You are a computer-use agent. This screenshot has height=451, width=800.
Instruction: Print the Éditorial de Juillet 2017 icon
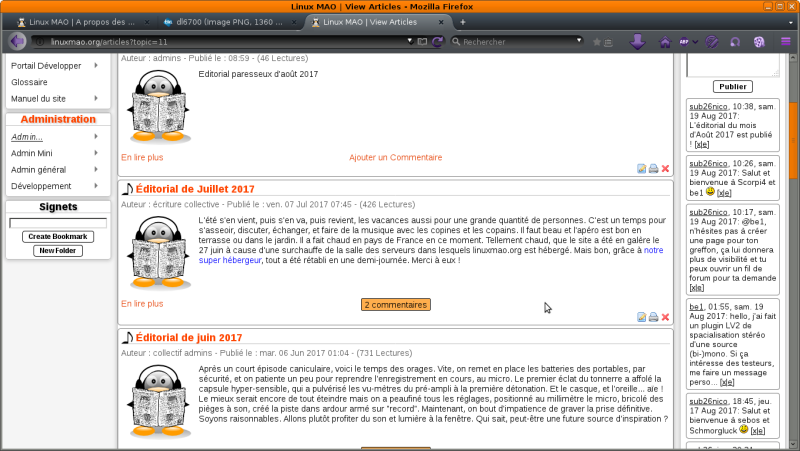[x=654, y=317]
